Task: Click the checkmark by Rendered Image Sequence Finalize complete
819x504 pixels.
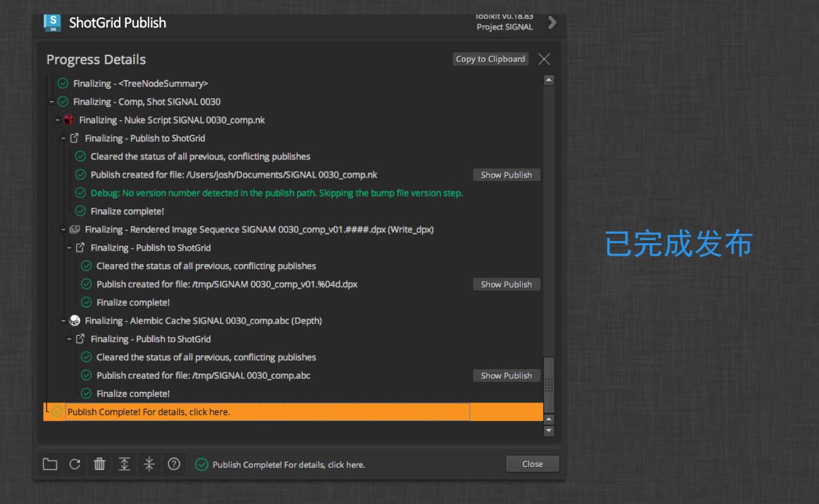Action: (86, 302)
